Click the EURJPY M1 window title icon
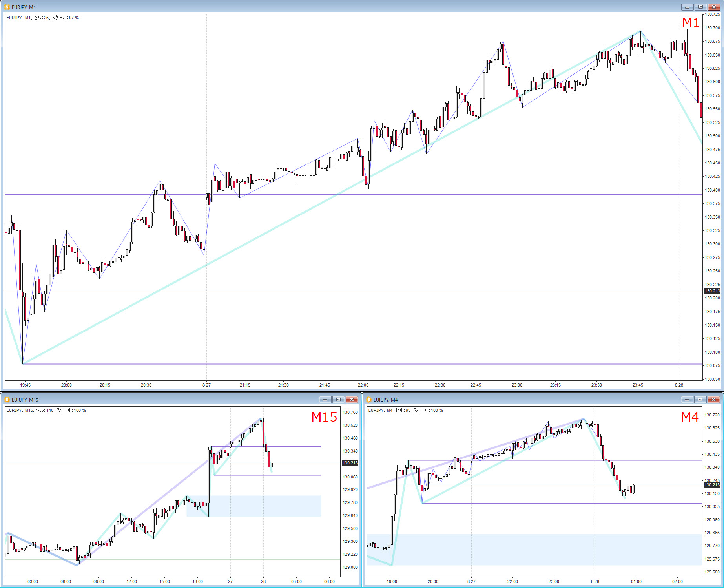724x588 pixels. coord(7,7)
